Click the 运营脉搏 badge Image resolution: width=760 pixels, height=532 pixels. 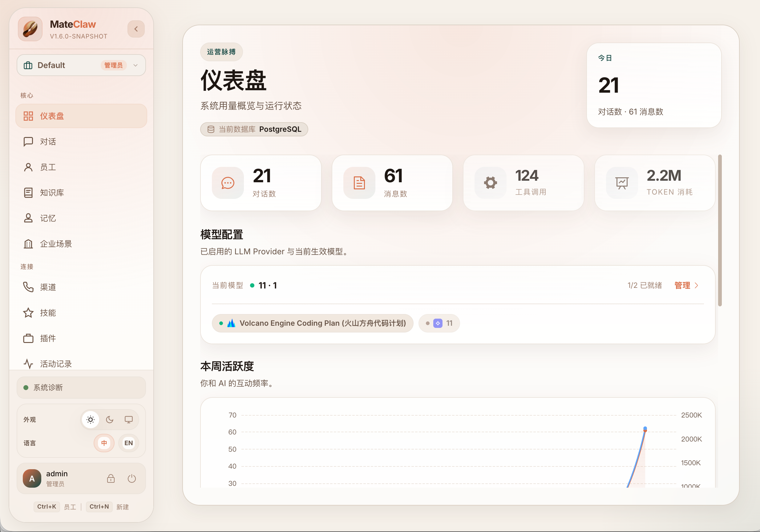point(221,52)
